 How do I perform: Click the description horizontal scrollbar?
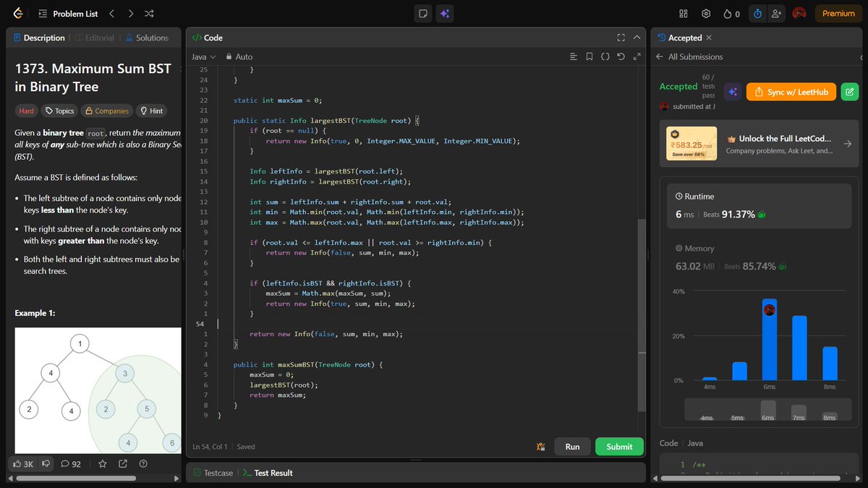(x=76, y=478)
